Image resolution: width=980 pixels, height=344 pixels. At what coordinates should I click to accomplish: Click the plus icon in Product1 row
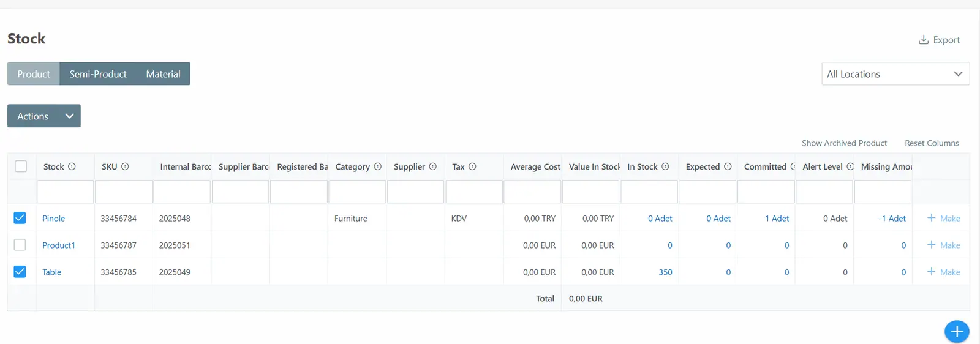[x=931, y=245]
